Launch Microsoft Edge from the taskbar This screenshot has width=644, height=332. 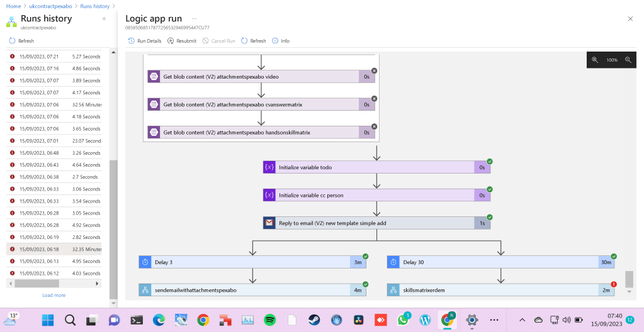coord(159,320)
